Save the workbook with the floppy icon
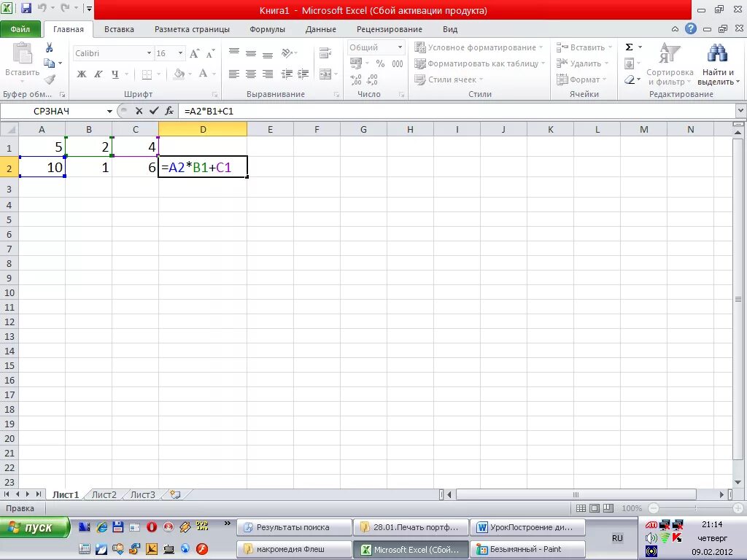This screenshot has width=747, height=560. [26, 7]
